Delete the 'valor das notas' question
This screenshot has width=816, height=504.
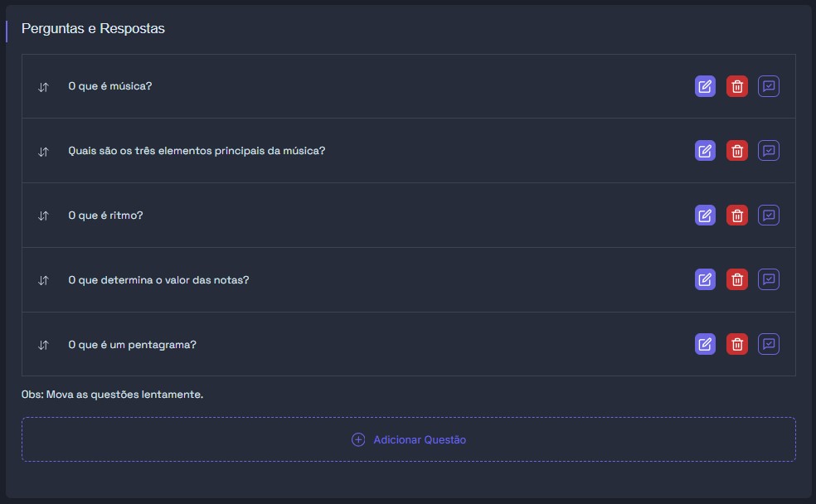(736, 280)
